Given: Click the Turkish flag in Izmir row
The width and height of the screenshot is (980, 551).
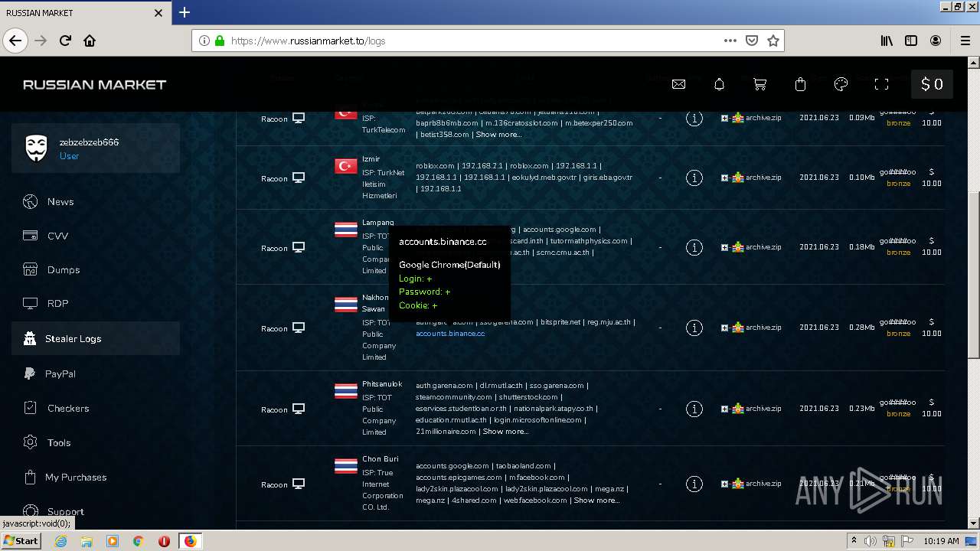Looking at the screenshot, I should click(x=346, y=166).
